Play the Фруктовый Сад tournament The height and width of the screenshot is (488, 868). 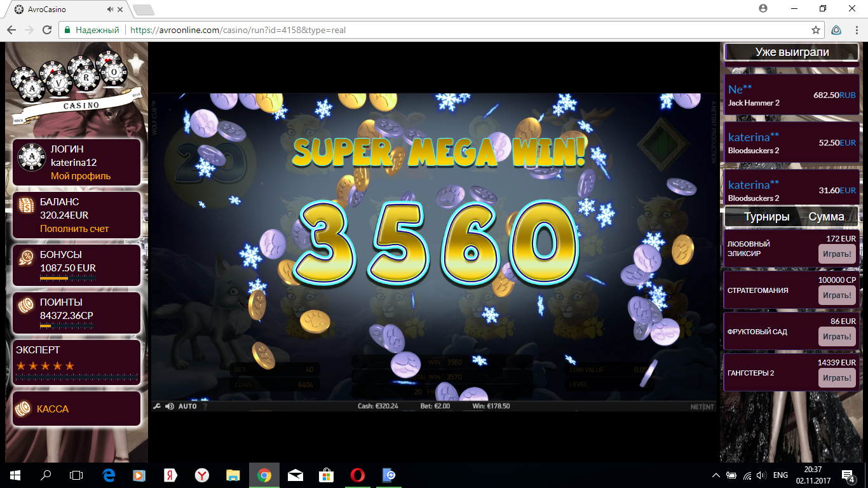[837, 337]
